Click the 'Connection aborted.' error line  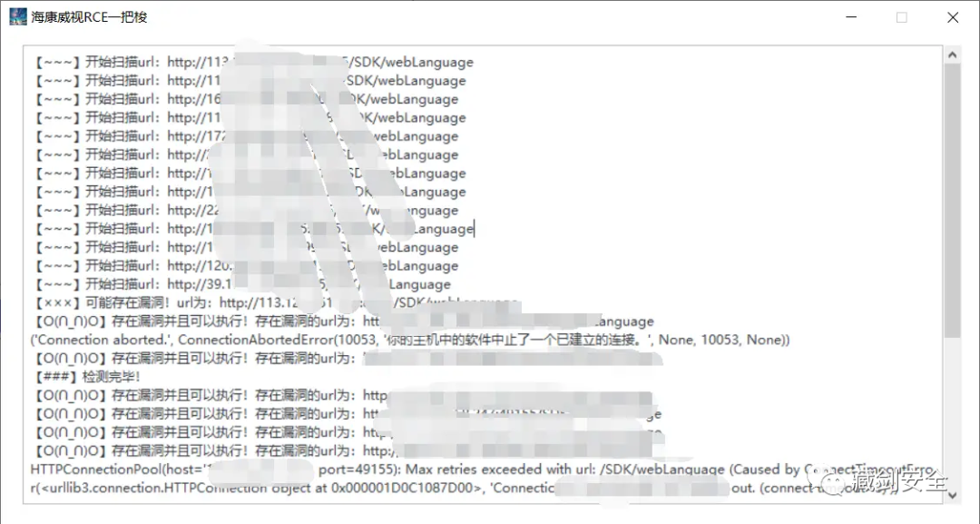[410, 341]
